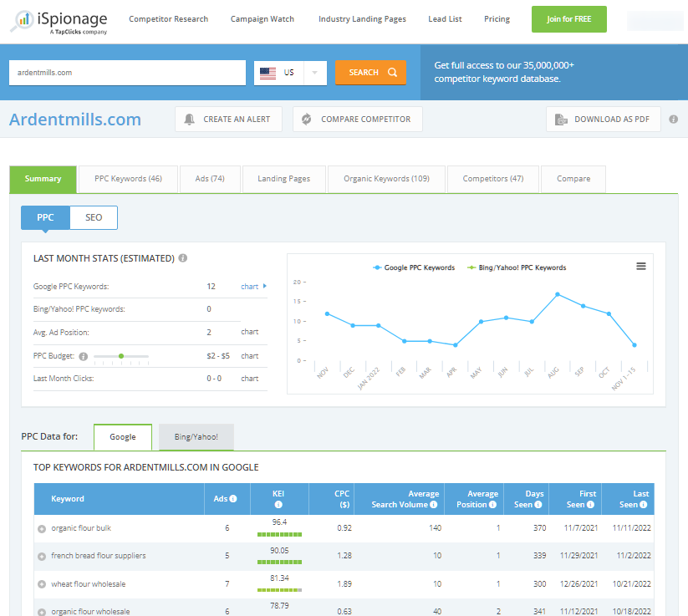Click the info icon beside PPC Budget
The height and width of the screenshot is (616, 688).
[x=83, y=356]
